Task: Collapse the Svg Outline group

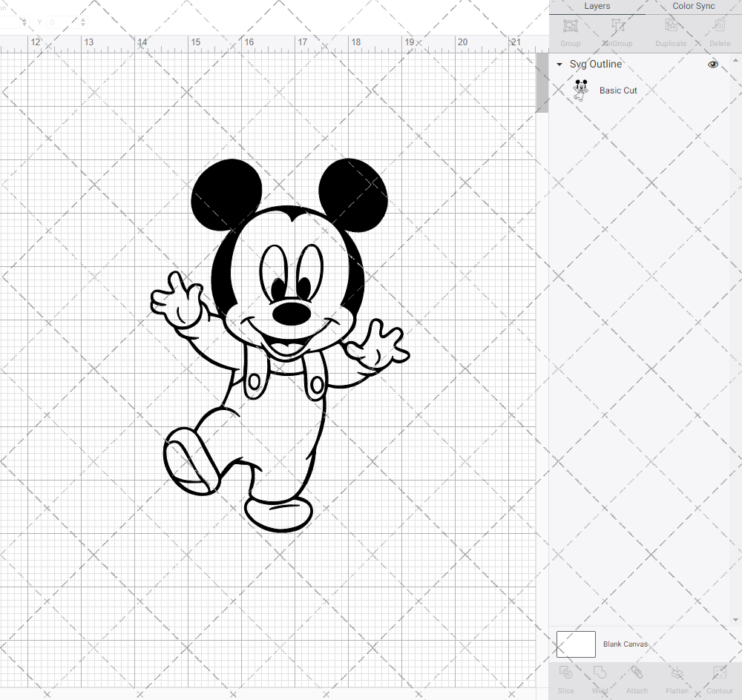Action: [559, 65]
